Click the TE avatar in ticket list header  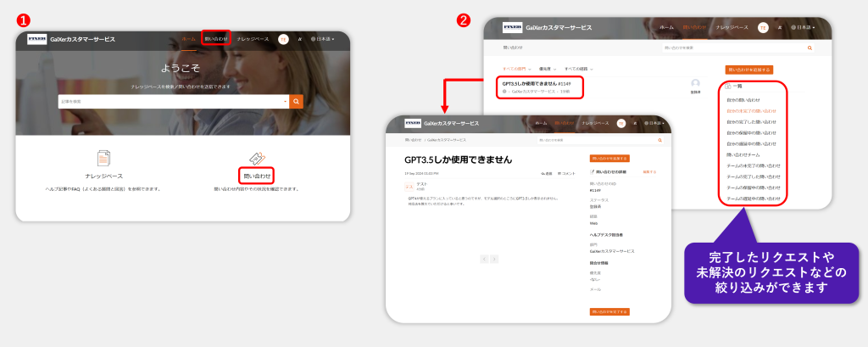(763, 27)
